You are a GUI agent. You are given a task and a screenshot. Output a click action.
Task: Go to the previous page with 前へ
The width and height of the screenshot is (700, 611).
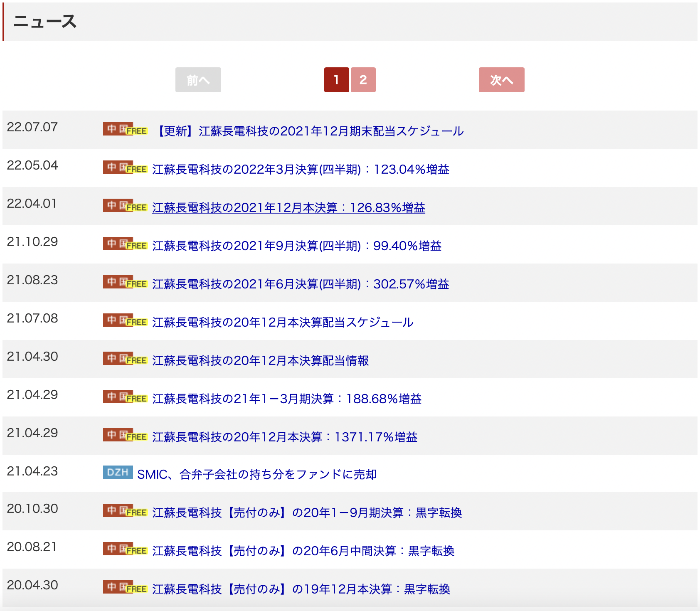(x=198, y=80)
